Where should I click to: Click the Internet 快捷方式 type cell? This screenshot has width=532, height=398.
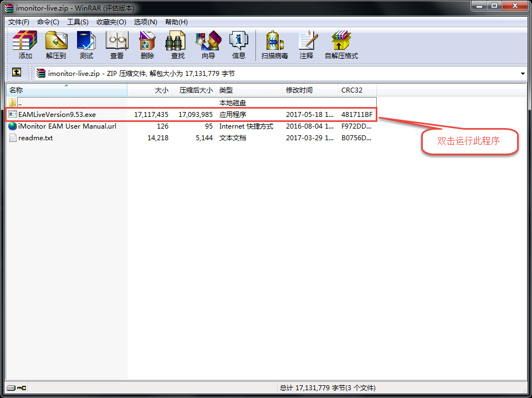pyautogui.click(x=246, y=126)
